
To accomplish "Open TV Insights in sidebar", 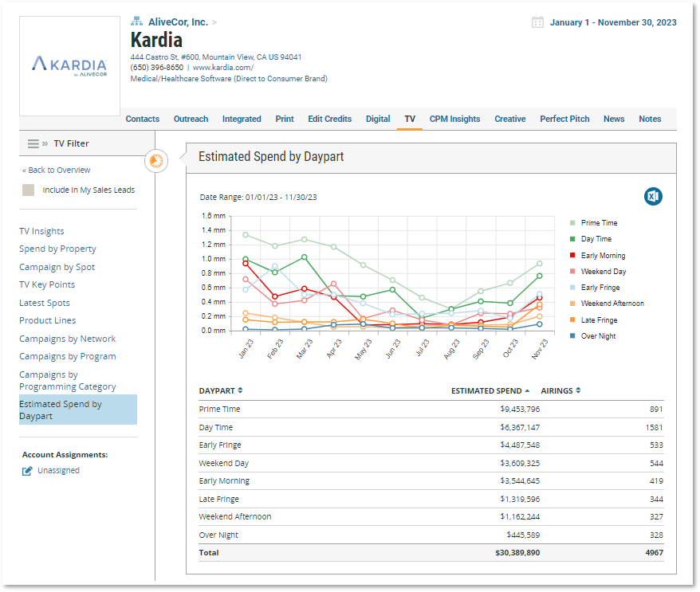I will click(41, 231).
